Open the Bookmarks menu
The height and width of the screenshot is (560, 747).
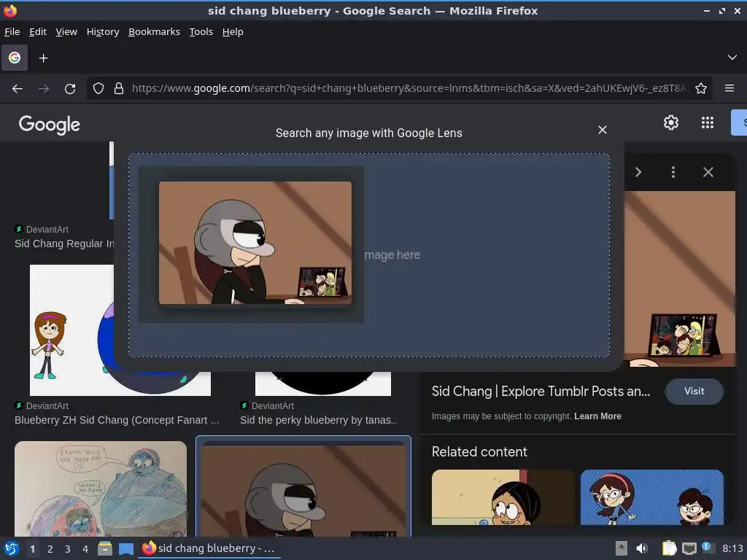pyautogui.click(x=154, y=32)
